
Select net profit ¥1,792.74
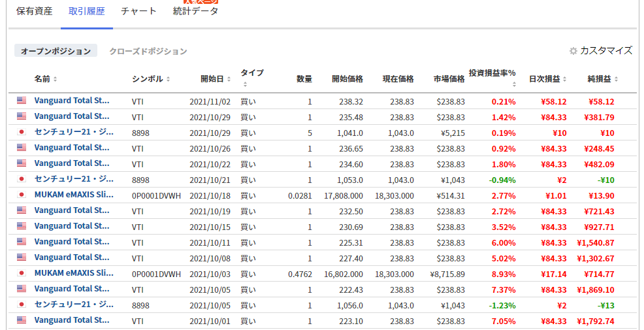596,322
